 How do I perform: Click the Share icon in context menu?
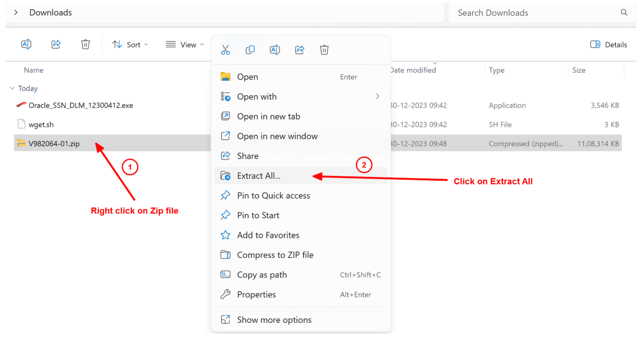coord(299,49)
